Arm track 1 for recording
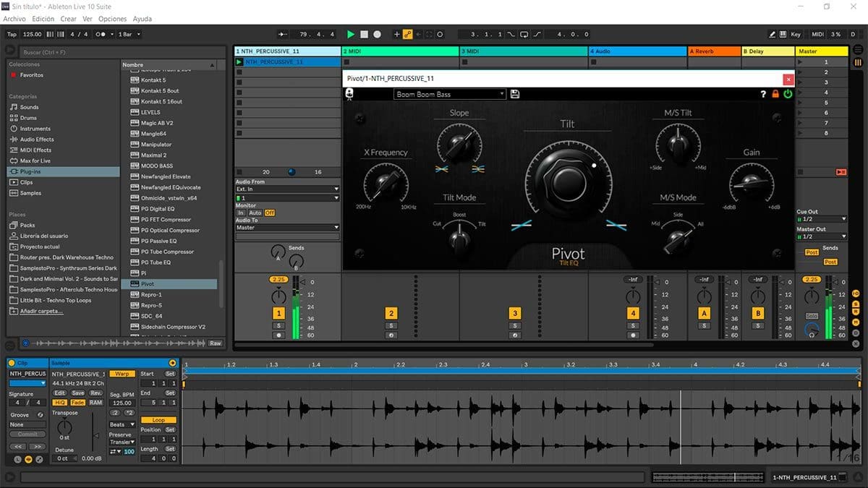This screenshot has height=488, width=868. click(x=278, y=335)
